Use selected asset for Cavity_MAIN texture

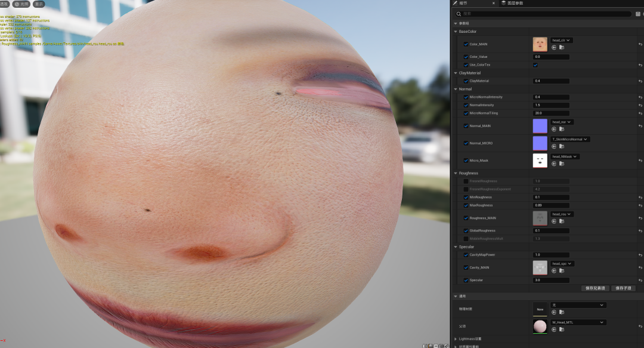[x=553, y=270]
